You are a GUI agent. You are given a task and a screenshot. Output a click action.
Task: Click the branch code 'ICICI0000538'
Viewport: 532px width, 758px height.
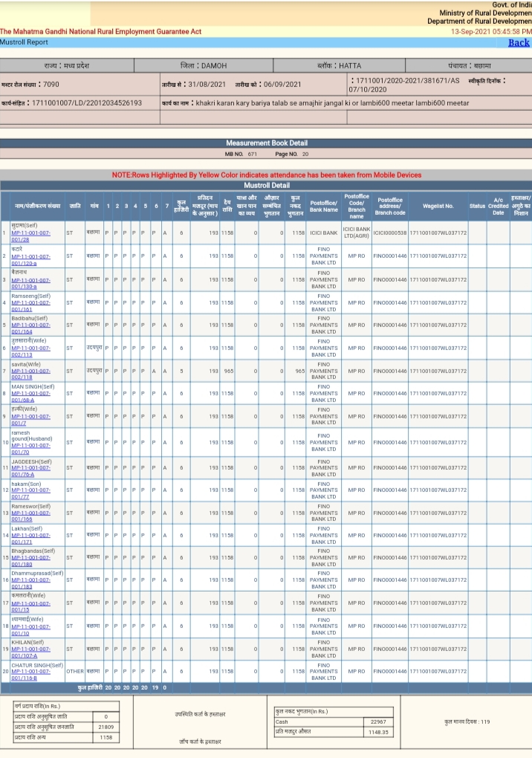tap(390, 233)
